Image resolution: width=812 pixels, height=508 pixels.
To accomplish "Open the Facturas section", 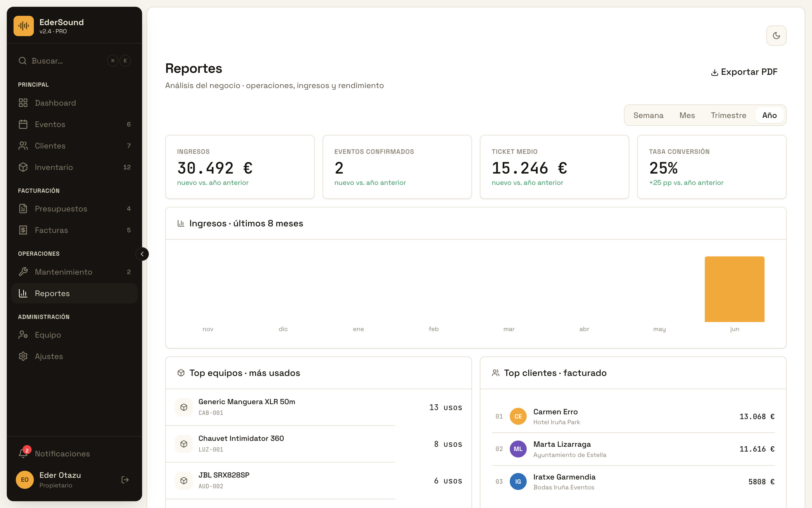I will 74,230.
